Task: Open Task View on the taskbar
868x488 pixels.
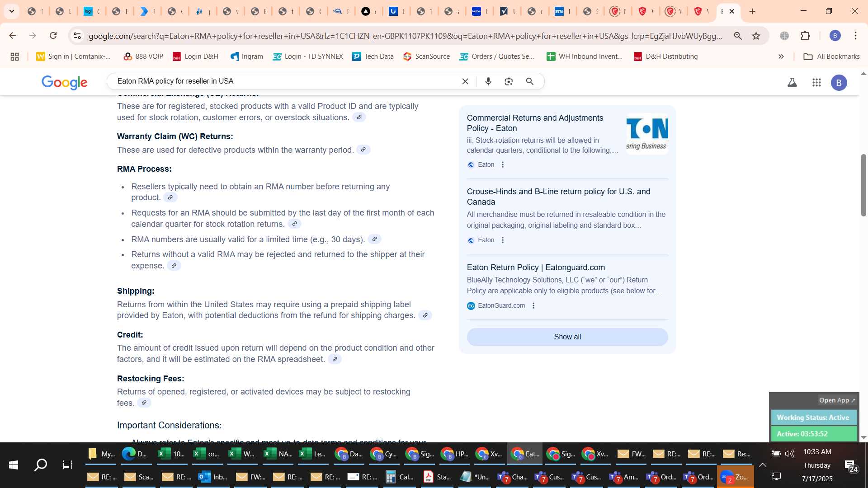Action: 67,465
